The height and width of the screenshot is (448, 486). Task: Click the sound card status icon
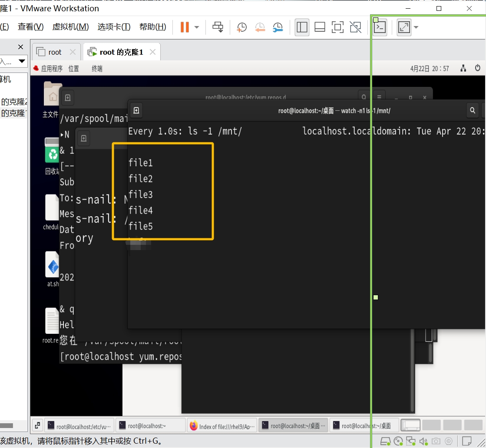tap(423, 441)
